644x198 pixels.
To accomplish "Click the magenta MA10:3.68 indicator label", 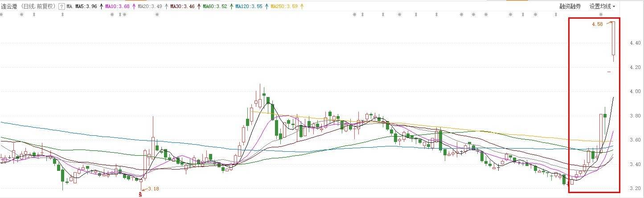I will (117, 7).
